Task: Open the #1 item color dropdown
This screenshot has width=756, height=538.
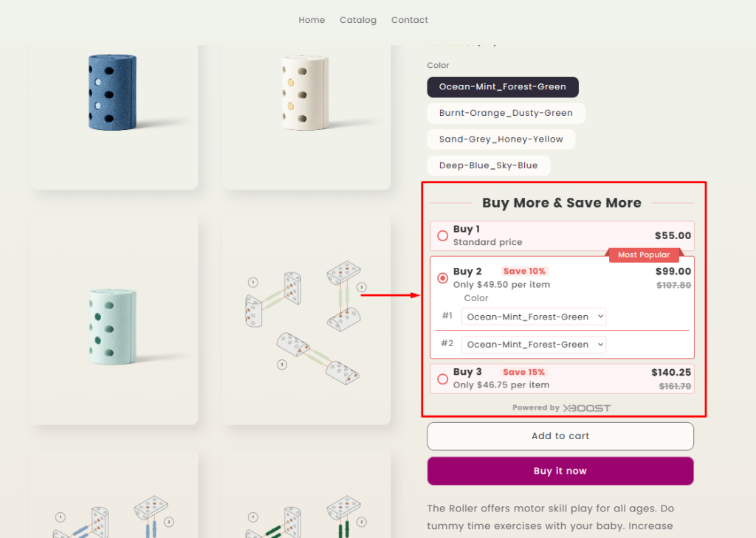Action: [x=534, y=317]
